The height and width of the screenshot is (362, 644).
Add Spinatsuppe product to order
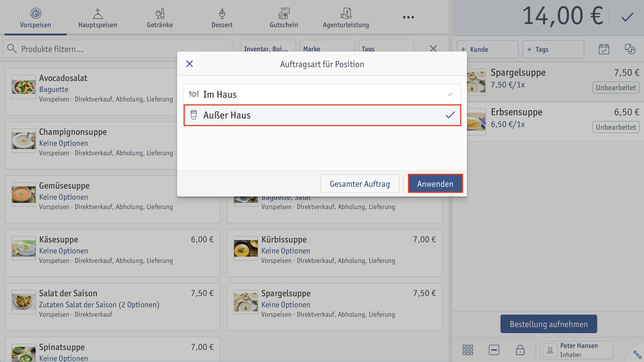[x=112, y=350]
